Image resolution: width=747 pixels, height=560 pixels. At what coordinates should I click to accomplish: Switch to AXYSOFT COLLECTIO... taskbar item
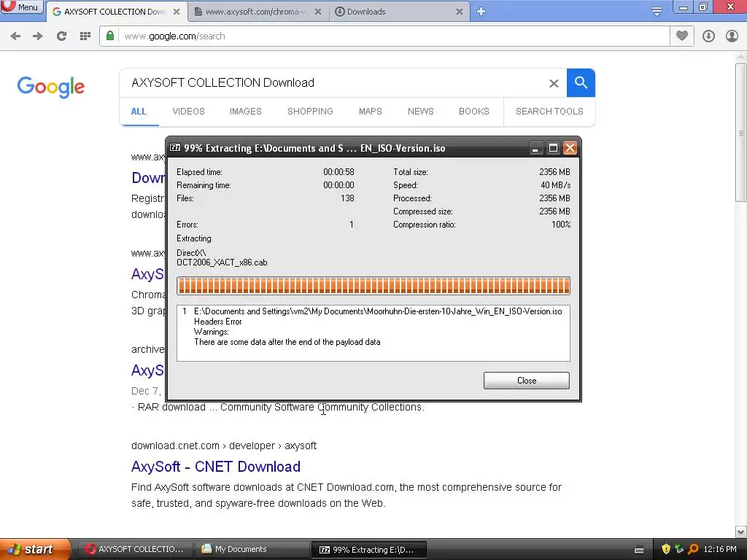(x=135, y=549)
